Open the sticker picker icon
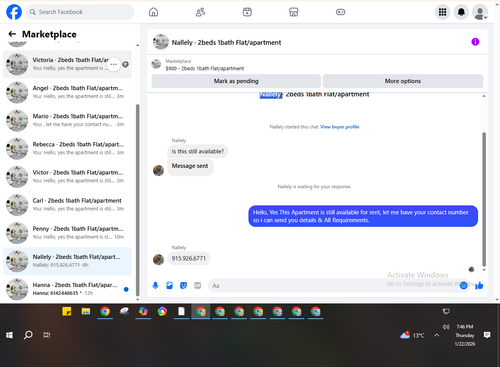Image resolution: width=500 pixels, height=367 pixels. (x=183, y=285)
